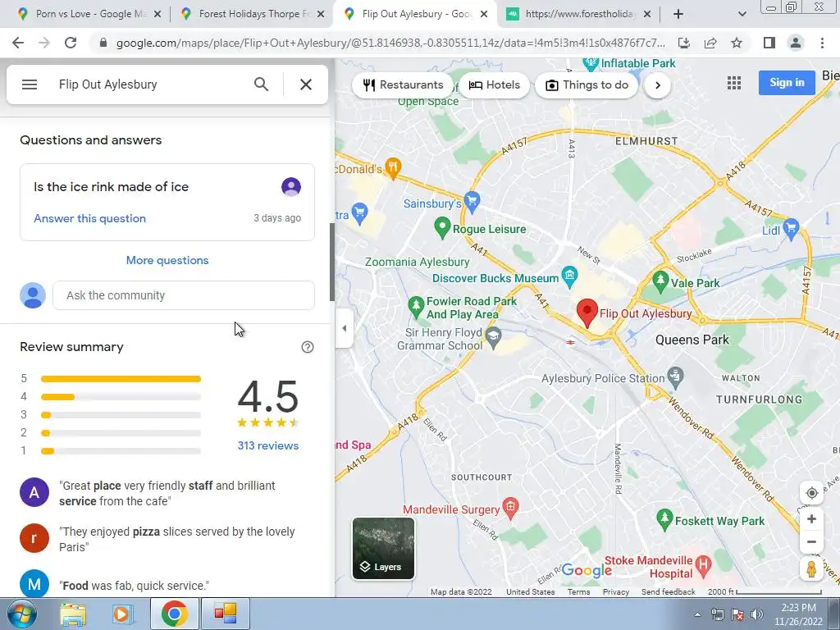Select the Vale Park marker
The height and width of the screenshot is (630, 840).
660,281
